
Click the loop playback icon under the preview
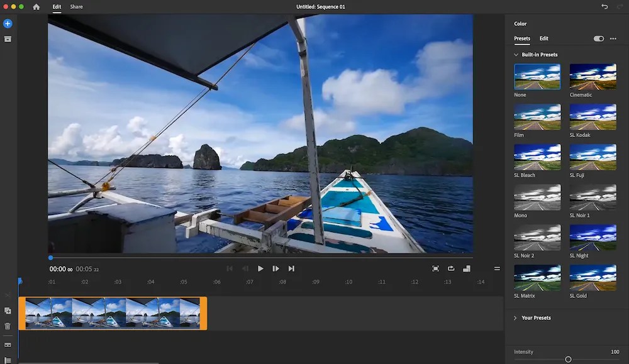[x=451, y=268]
